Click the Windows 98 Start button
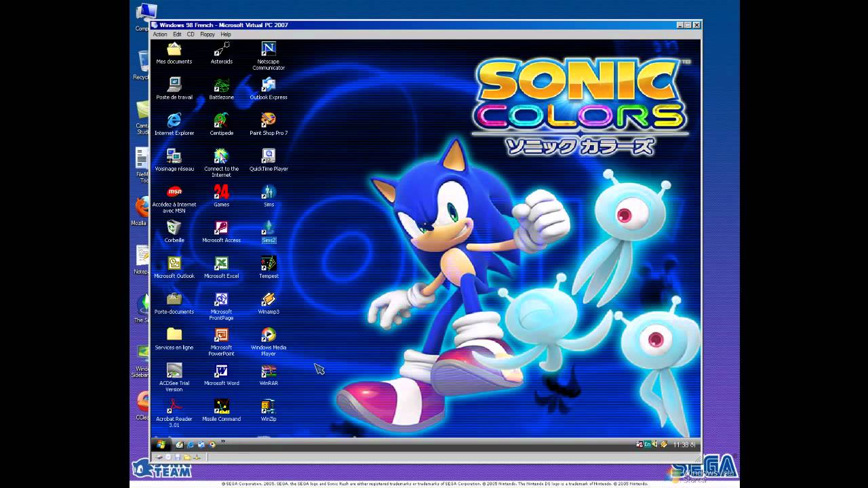868x488 pixels. point(161,445)
